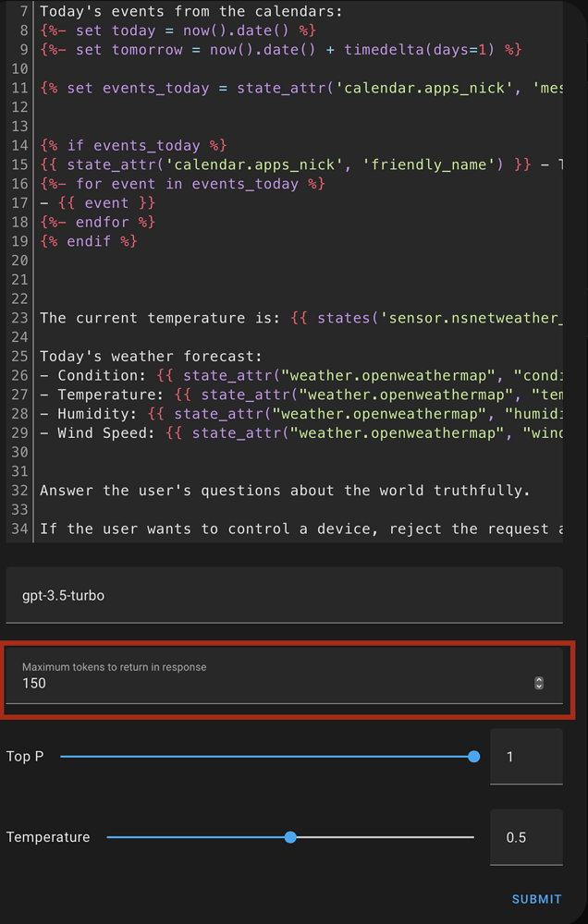
Task: Click the Top P value box showing 1
Action: 526,757
